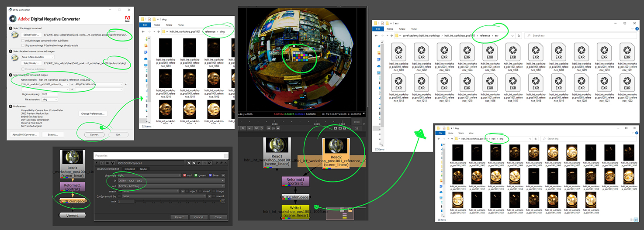Open hdri_int_workshop_pos1001_reference_1011 EXR file
This screenshot has height=230, width=644.
point(627,57)
